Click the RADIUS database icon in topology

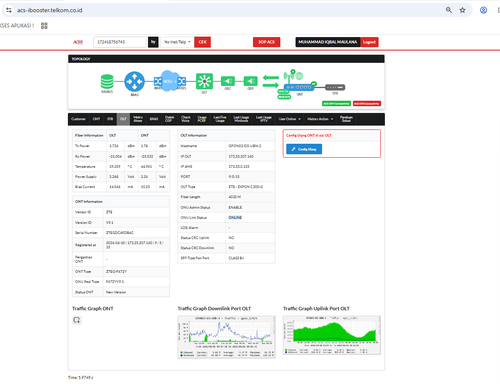[107, 81]
